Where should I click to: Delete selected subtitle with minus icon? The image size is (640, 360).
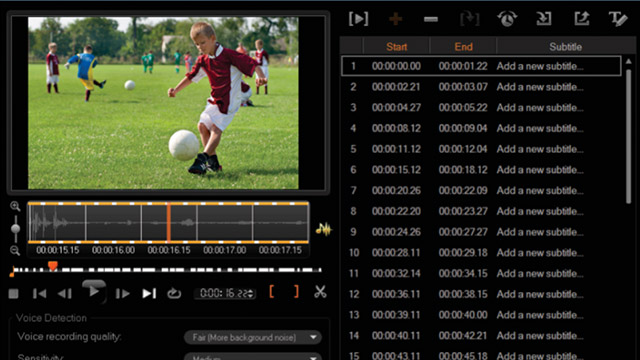click(431, 19)
